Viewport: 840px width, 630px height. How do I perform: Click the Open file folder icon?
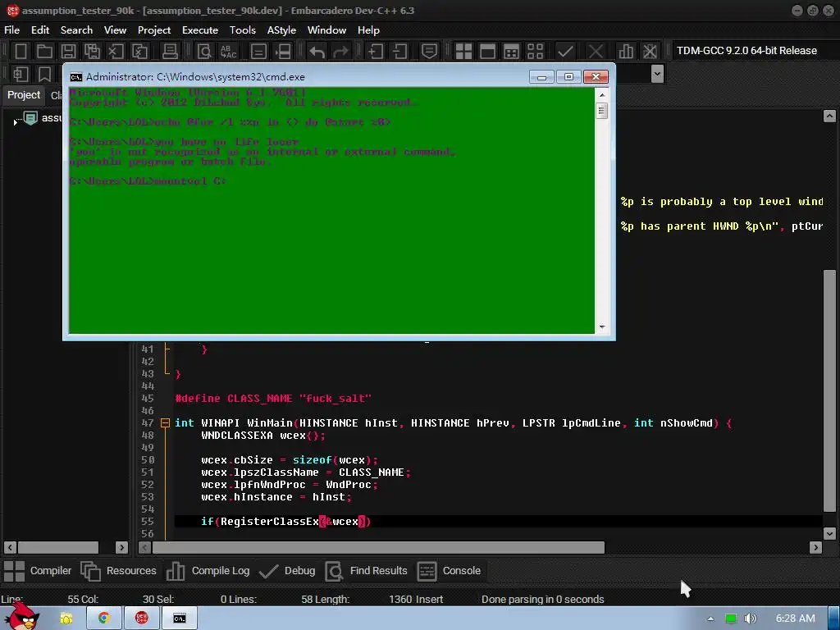point(44,51)
